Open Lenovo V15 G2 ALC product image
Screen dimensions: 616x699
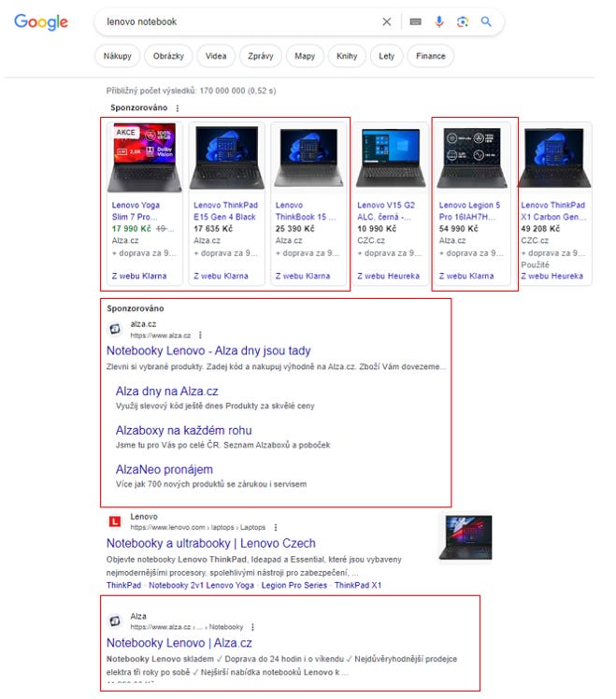[x=391, y=158]
